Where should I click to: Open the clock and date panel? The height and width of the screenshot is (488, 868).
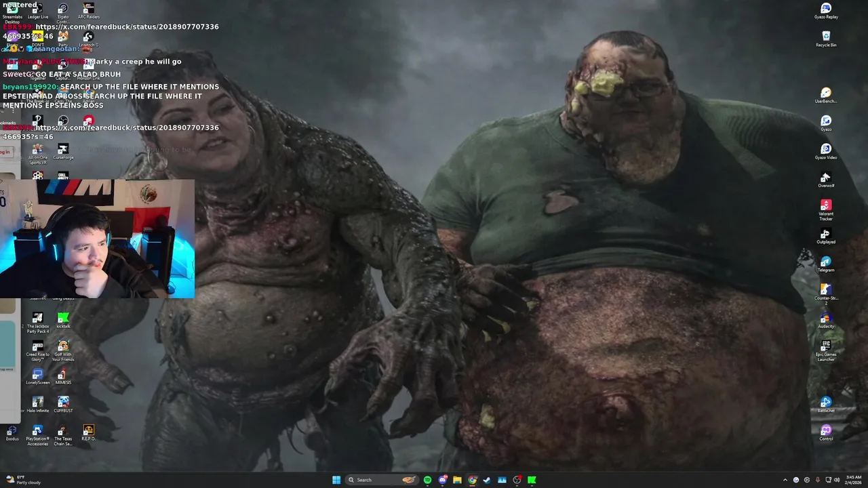pyautogui.click(x=854, y=480)
